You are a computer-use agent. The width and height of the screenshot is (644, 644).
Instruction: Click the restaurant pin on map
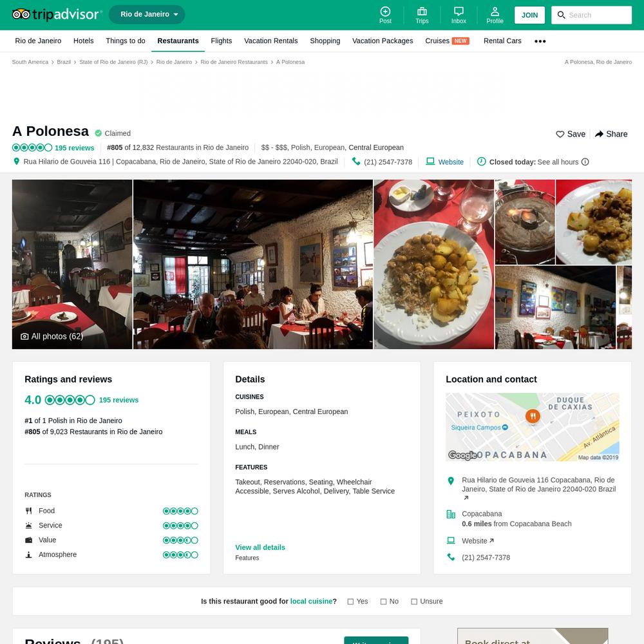coord(533,416)
